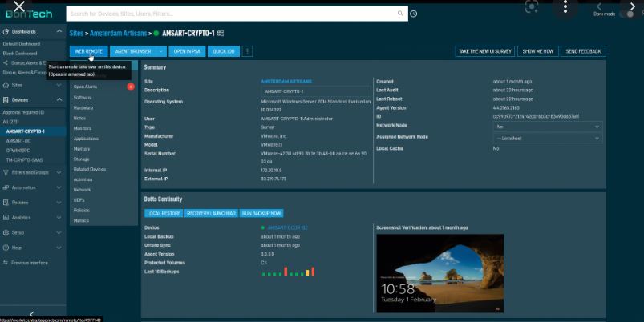The width and height of the screenshot is (644, 322).
Task: Open the Agent Browser dropdown arrow
Action: tap(161, 51)
